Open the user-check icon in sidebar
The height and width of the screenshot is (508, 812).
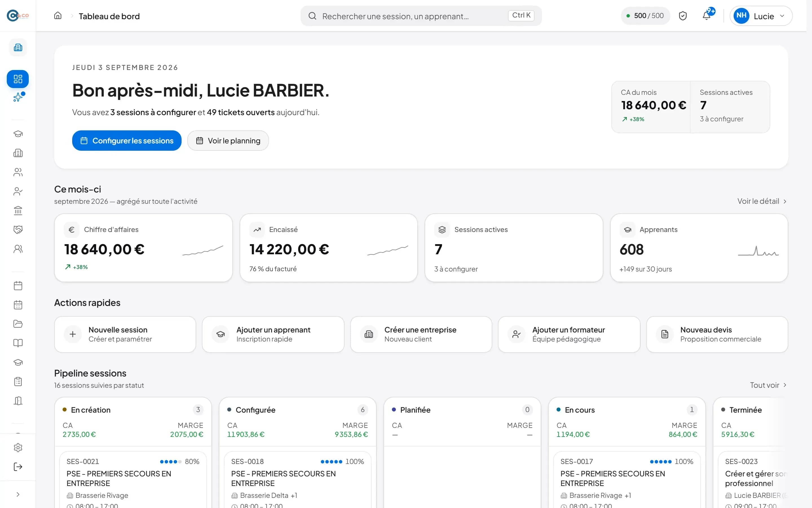[x=18, y=192]
